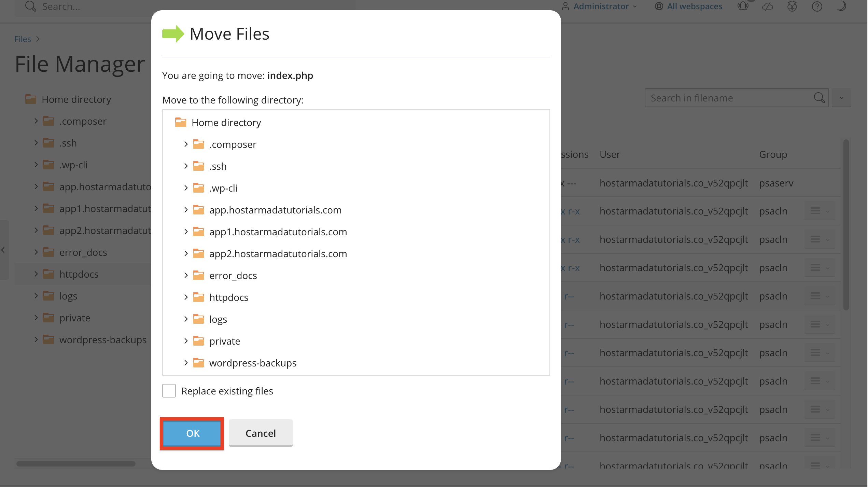Click the .ssh folder icon in dialog
Viewport: 868px width, 487px height.
[x=198, y=166]
